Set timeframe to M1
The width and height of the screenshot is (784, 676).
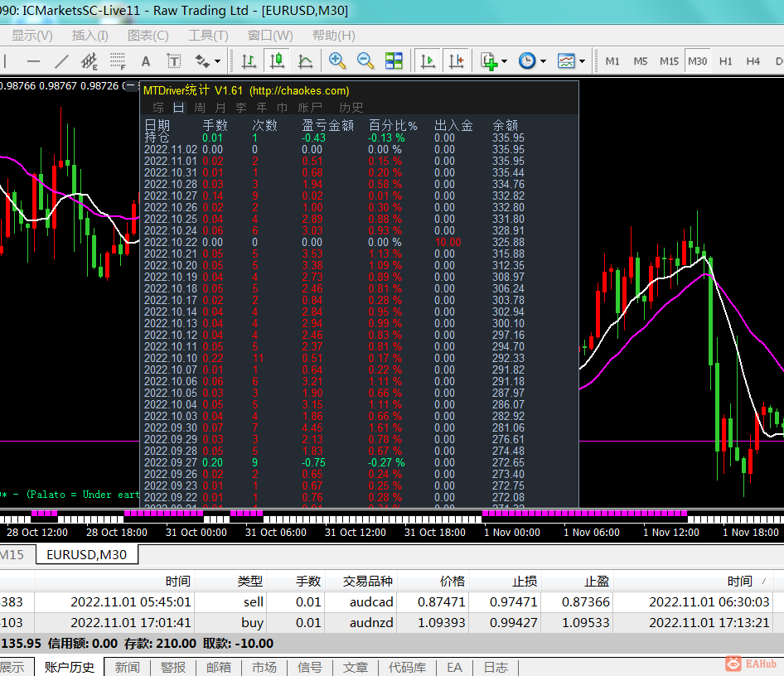tap(612, 61)
